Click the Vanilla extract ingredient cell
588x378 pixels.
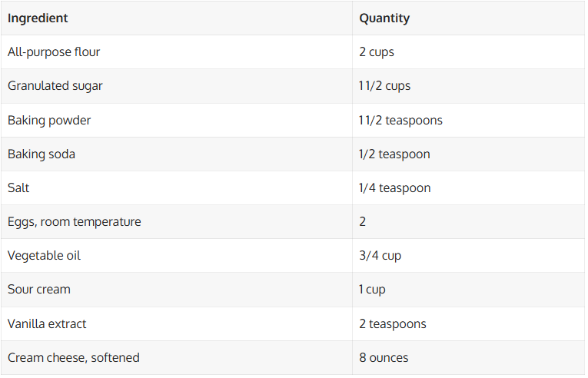coord(47,323)
